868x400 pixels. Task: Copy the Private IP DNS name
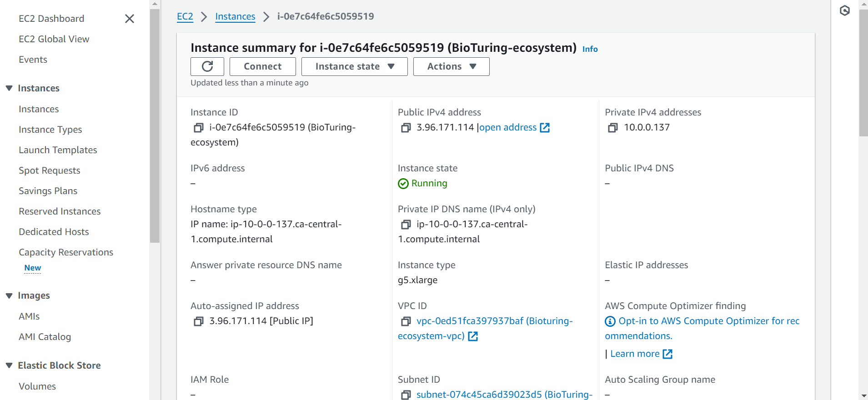[x=406, y=225]
